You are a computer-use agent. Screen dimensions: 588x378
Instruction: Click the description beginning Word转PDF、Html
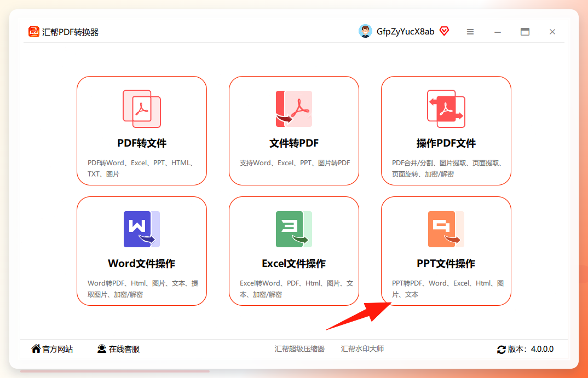click(143, 289)
